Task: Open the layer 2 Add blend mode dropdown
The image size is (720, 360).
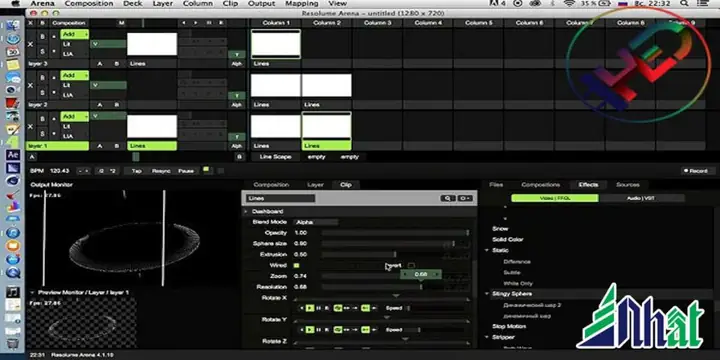Action: [74, 75]
